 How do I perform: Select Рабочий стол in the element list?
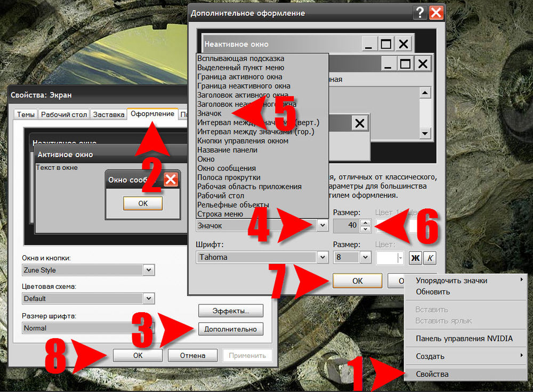tap(262, 195)
